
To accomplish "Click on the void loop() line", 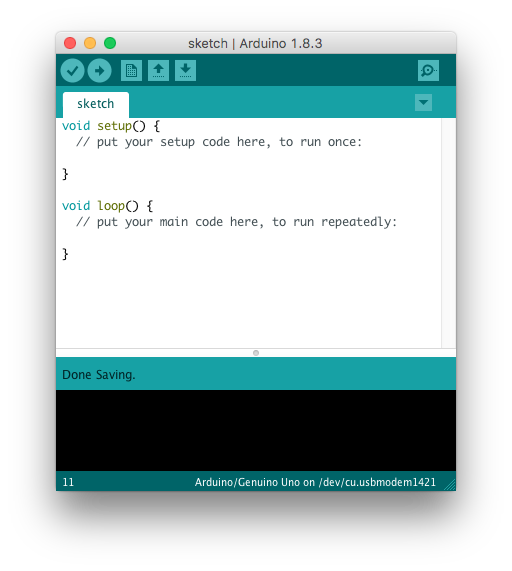I will [x=107, y=206].
